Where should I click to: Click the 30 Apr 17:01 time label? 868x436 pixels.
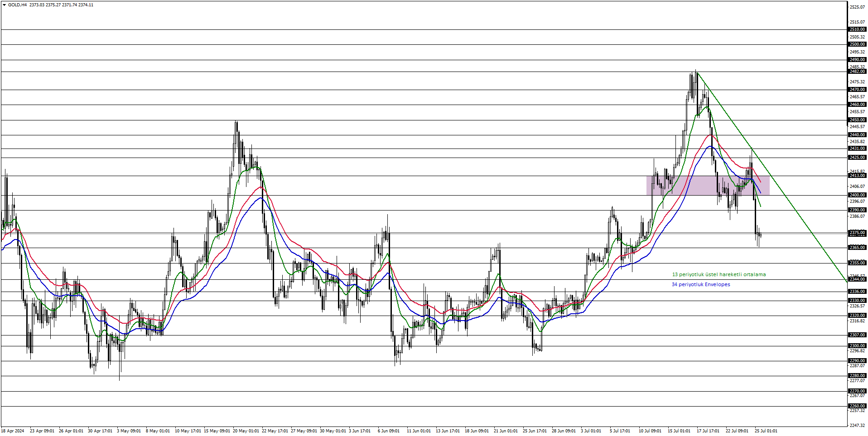[100, 431]
